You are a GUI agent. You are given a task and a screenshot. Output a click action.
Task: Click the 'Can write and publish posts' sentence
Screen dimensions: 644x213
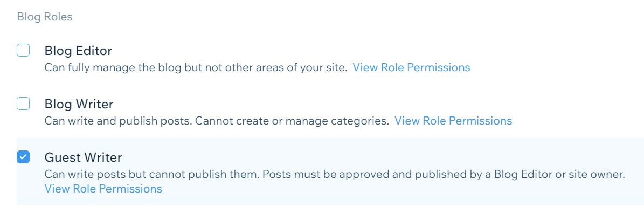point(119,121)
